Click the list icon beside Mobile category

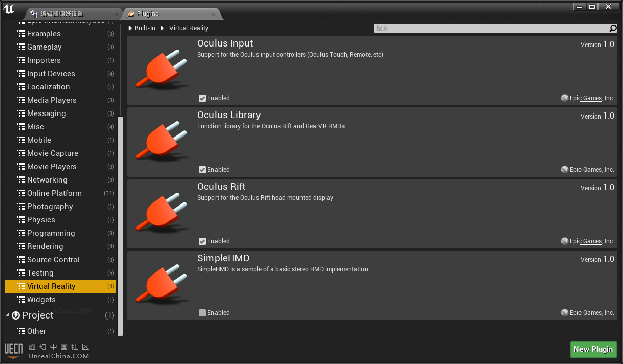click(21, 140)
